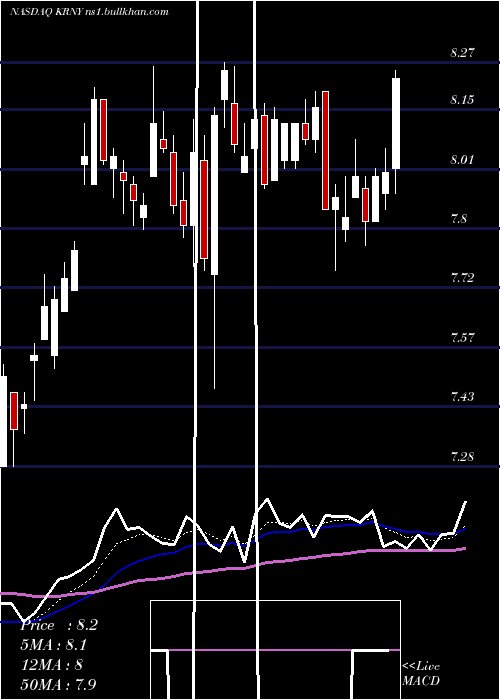Click the 7.8 price axis label
Viewport: 500px width, 700px height.
[459, 219]
